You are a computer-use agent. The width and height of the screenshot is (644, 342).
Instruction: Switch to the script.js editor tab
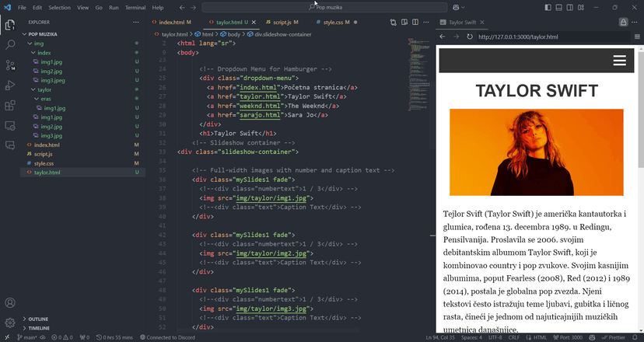pyautogui.click(x=282, y=23)
